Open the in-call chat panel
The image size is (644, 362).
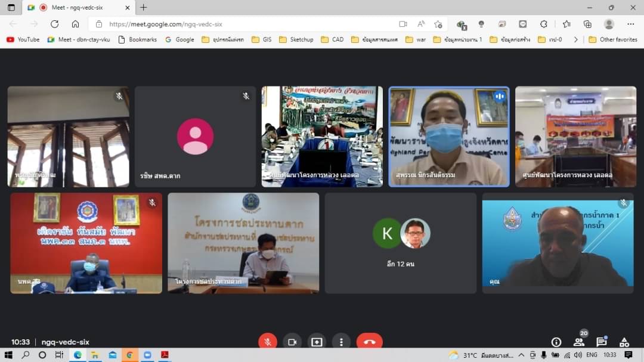pos(601,342)
